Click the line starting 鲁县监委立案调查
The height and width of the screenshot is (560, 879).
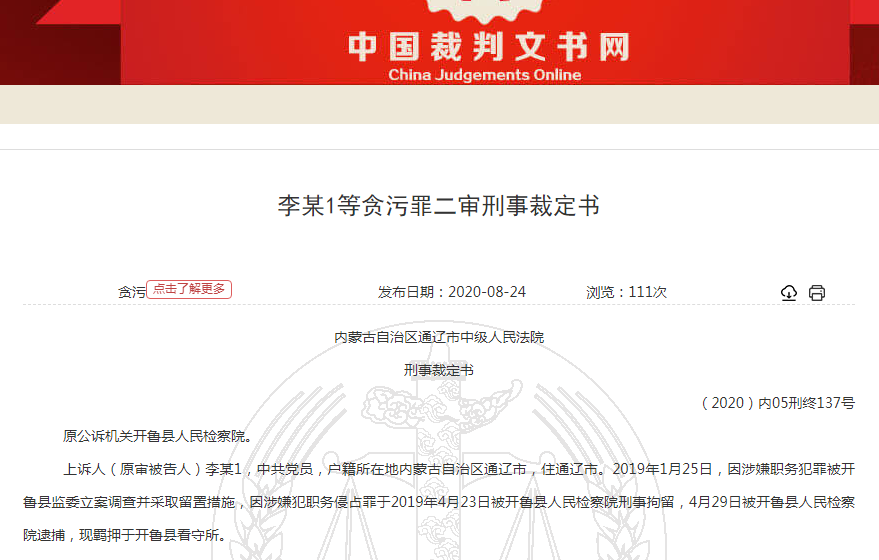pyautogui.click(x=439, y=502)
